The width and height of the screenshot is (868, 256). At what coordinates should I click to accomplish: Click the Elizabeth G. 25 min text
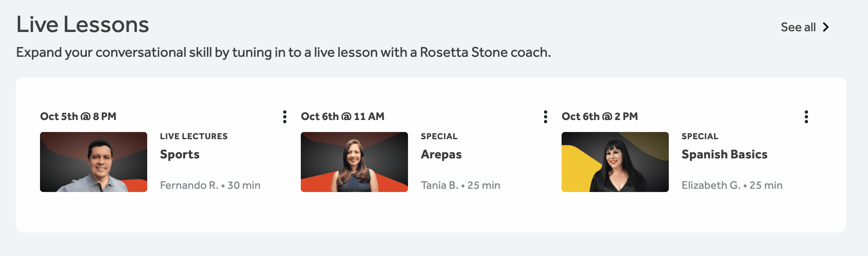[x=732, y=185]
